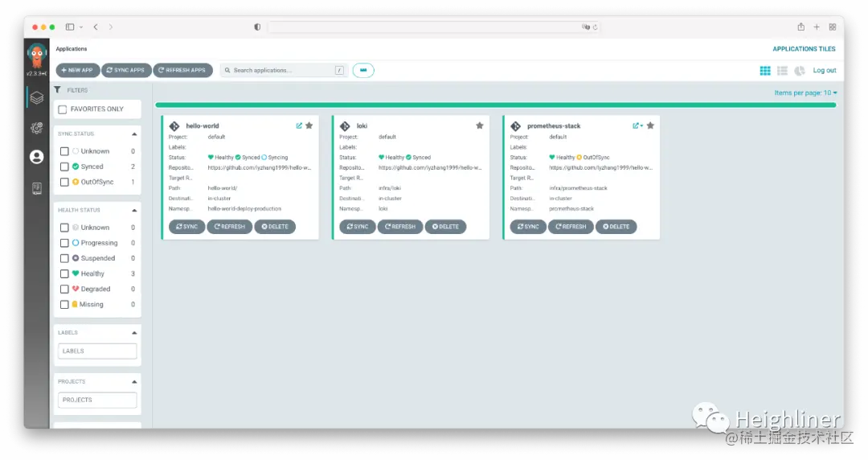
Task: Click the Log out link
Action: point(825,71)
